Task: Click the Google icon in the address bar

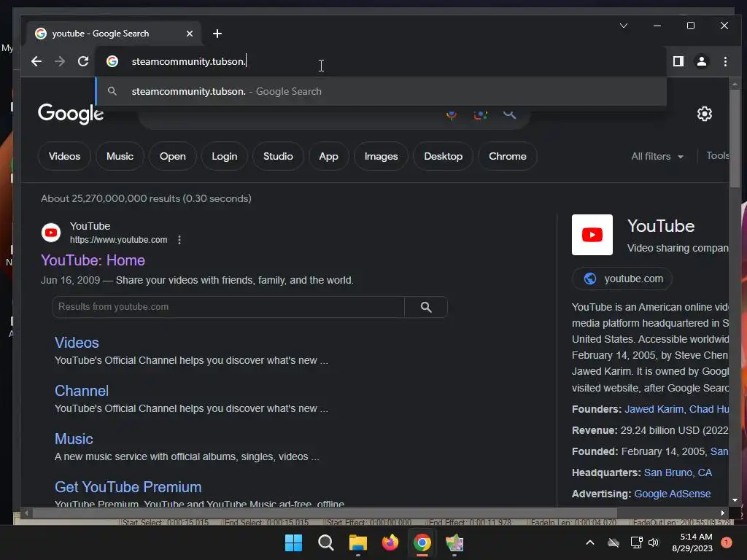Action: click(112, 61)
